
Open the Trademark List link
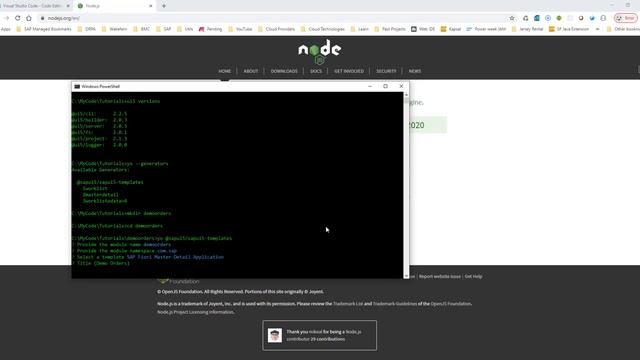pos(348,304)
